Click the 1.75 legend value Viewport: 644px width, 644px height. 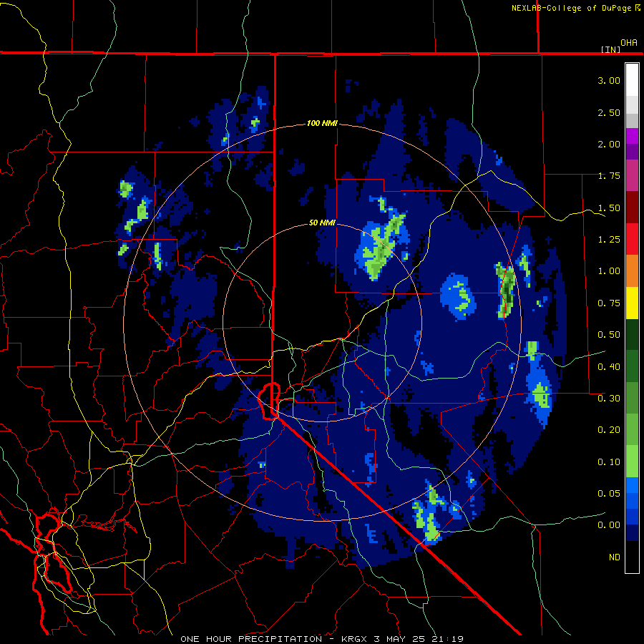click(609, 176)
